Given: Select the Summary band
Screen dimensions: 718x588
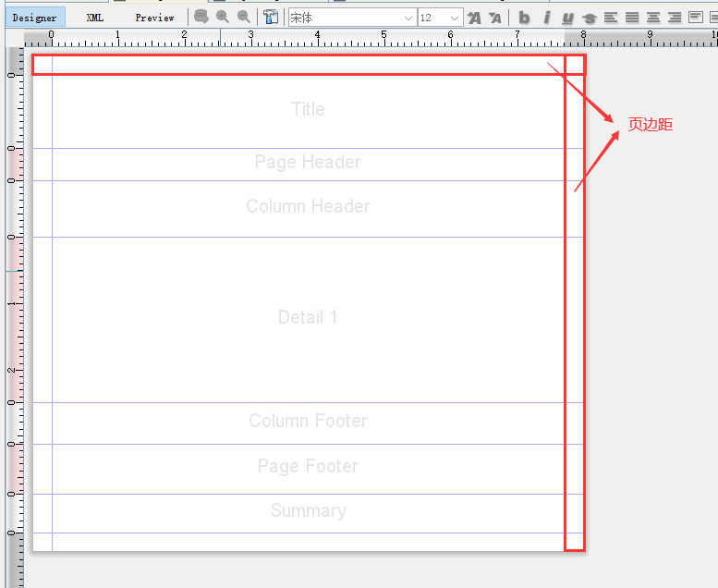Looking at the screenshot, I should (x=308, y=513).
